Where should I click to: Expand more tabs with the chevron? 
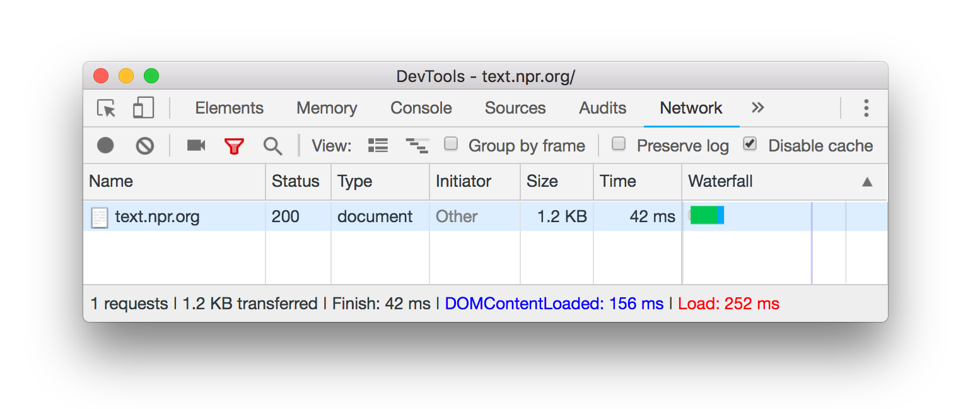(757, 107)
